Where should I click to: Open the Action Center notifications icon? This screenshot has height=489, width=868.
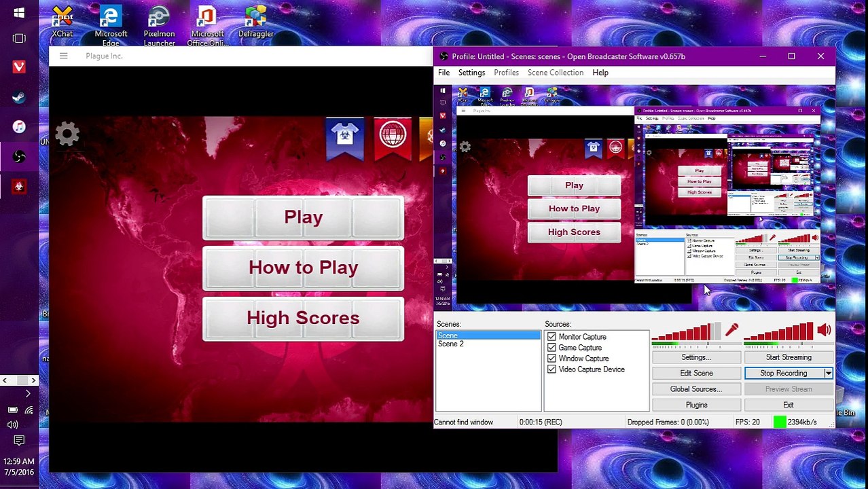point(19,441)
